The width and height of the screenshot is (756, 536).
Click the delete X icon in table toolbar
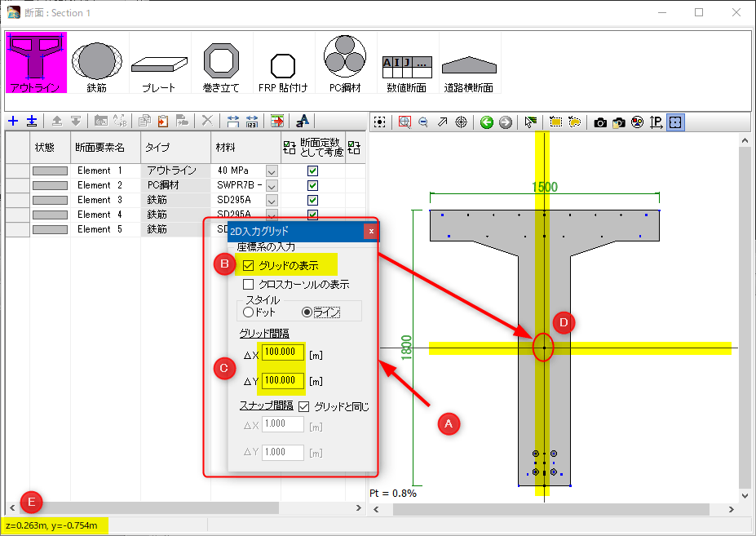pos(207,121)
